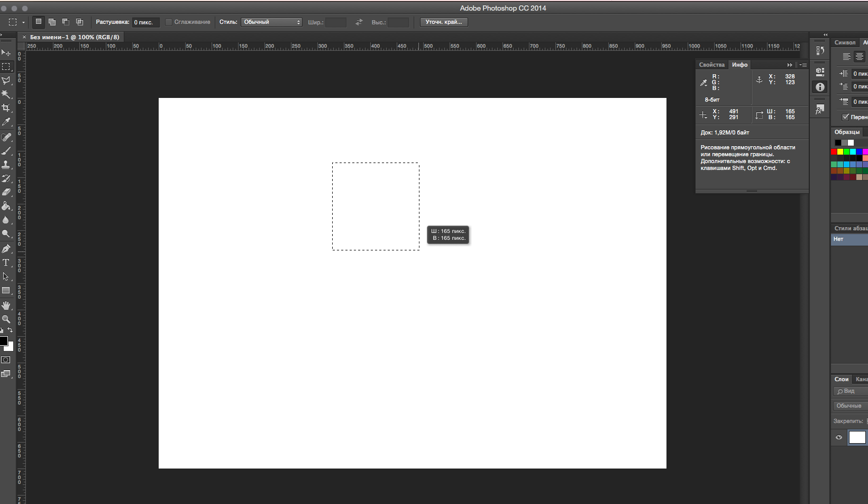Open the History panel icon
Image resolution: width=868 pixels, height=504 pixels.
(820, 50)
